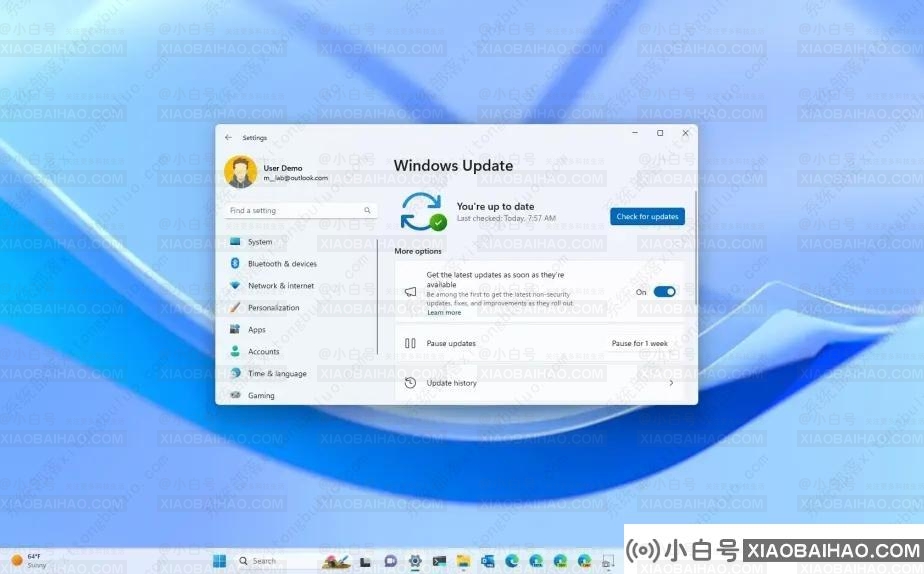924x574 pixels.
Task: Click the Settings gear on the taskbar
Action: [415, 561]
